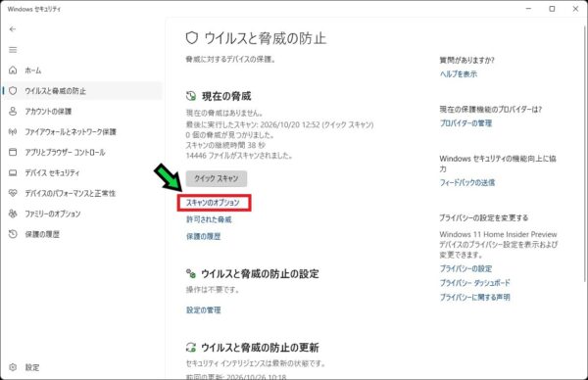Click the large shield icon in page header
588x380 pixels.
192,38
